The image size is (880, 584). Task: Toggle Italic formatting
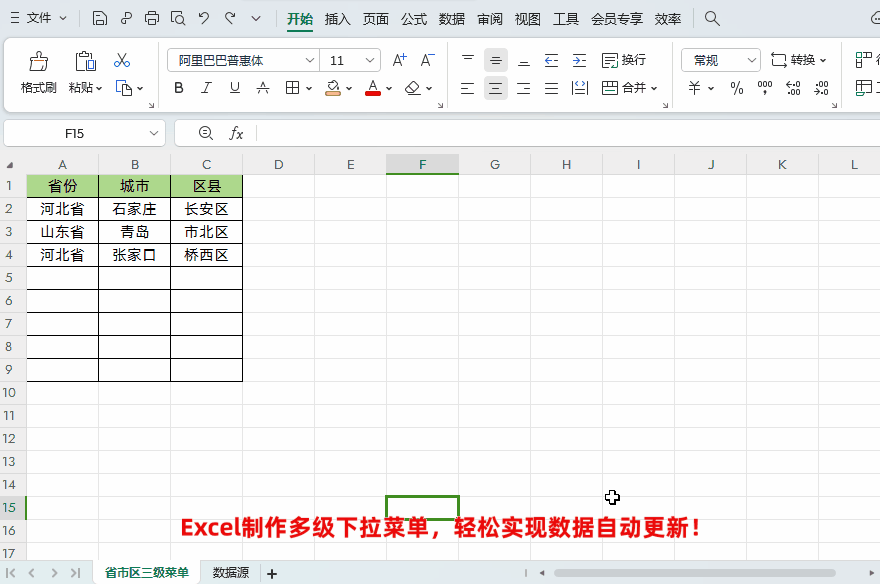(207, 88)
